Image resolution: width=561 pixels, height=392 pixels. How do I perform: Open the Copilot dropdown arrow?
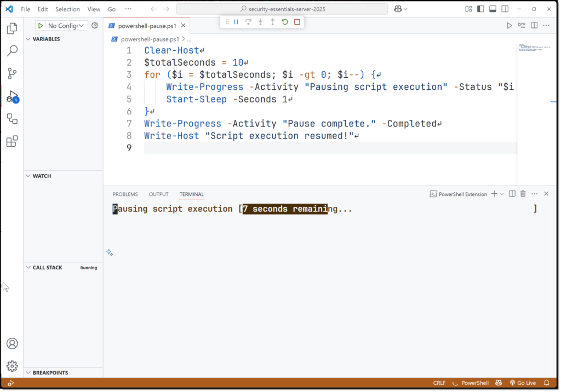pos(405,9)
